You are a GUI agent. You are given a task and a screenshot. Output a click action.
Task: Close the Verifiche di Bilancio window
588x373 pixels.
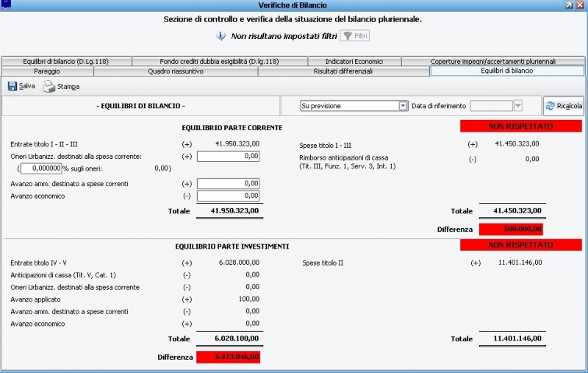[580, 4]
